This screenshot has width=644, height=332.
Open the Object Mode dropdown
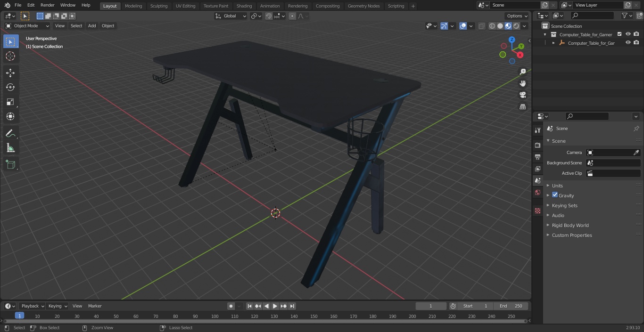pos(27,26)
